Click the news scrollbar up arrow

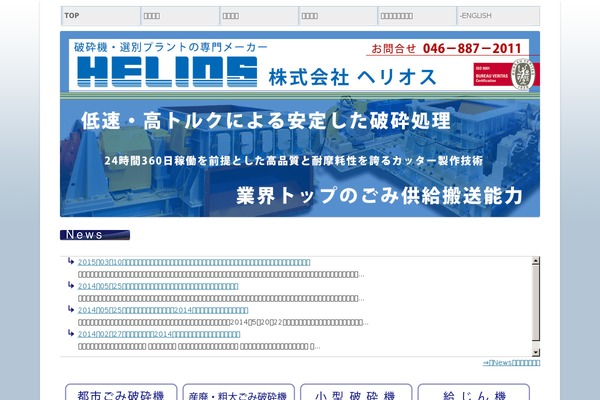point(536,261)
